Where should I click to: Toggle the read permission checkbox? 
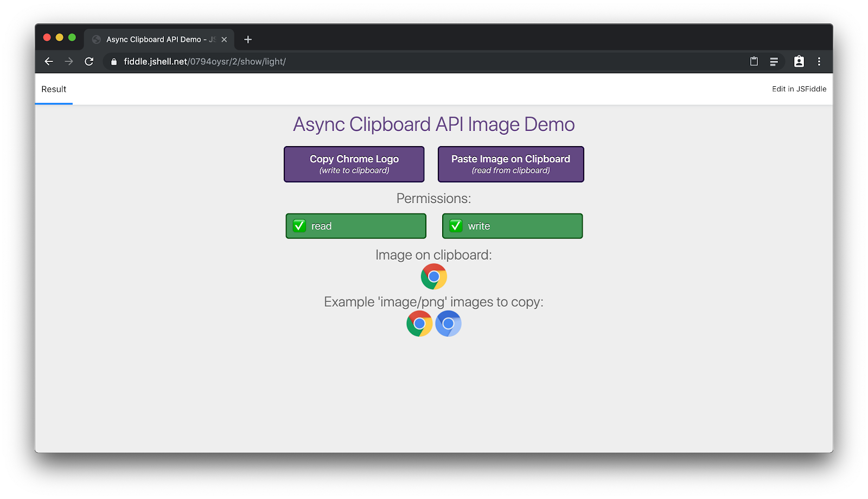(x=299, y=226)
